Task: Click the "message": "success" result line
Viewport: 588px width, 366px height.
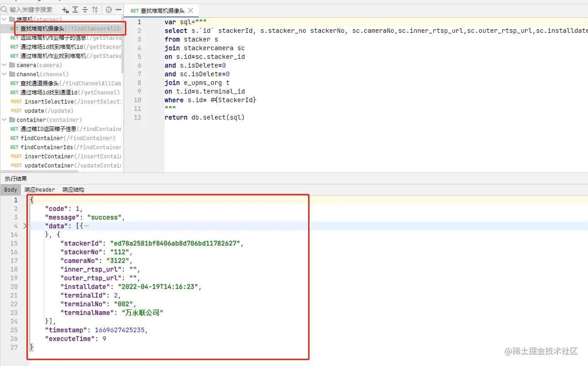Action: (x=85, y=217)
